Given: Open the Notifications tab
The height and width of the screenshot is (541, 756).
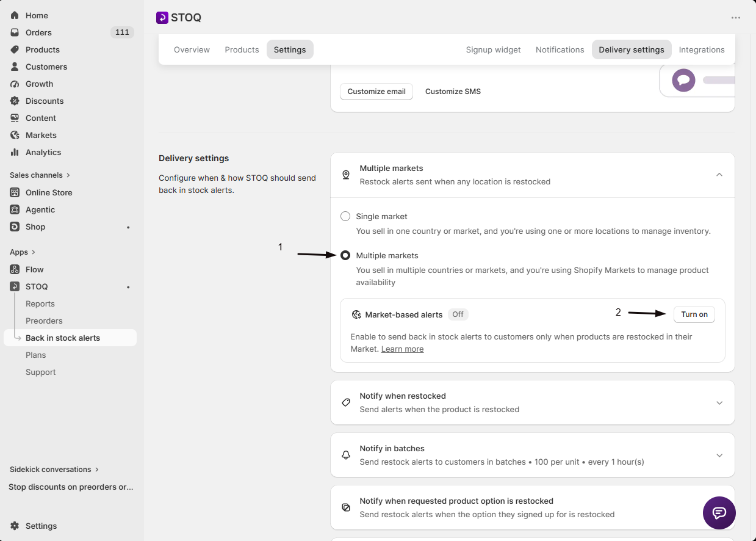Looking at the screenshot, I should [560, 49].
